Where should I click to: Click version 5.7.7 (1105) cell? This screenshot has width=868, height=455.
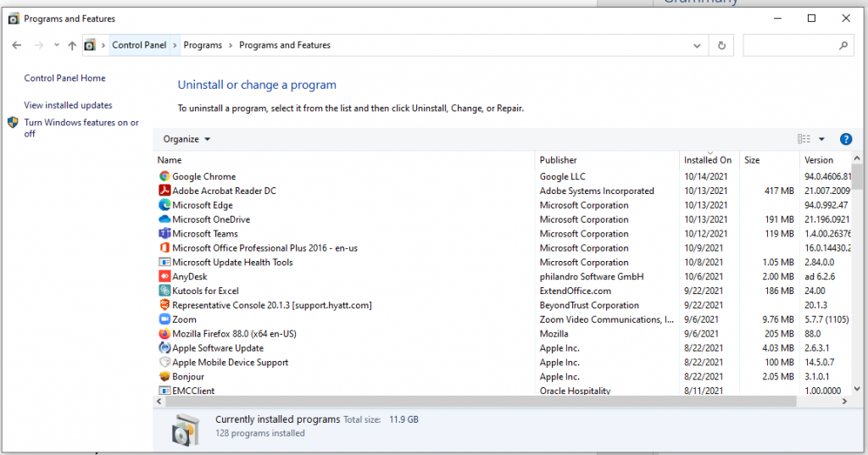click(x=826, y=319)
